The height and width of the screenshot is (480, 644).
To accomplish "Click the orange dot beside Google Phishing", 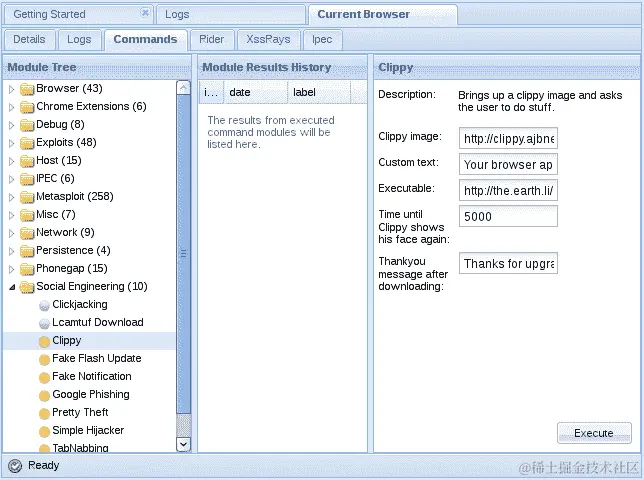I will pos(44,395).
